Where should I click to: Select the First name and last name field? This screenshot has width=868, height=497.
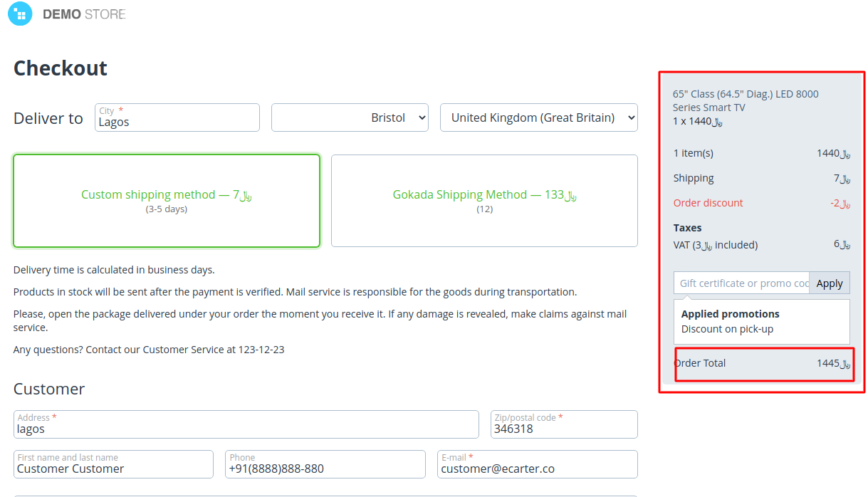(113, 468)
